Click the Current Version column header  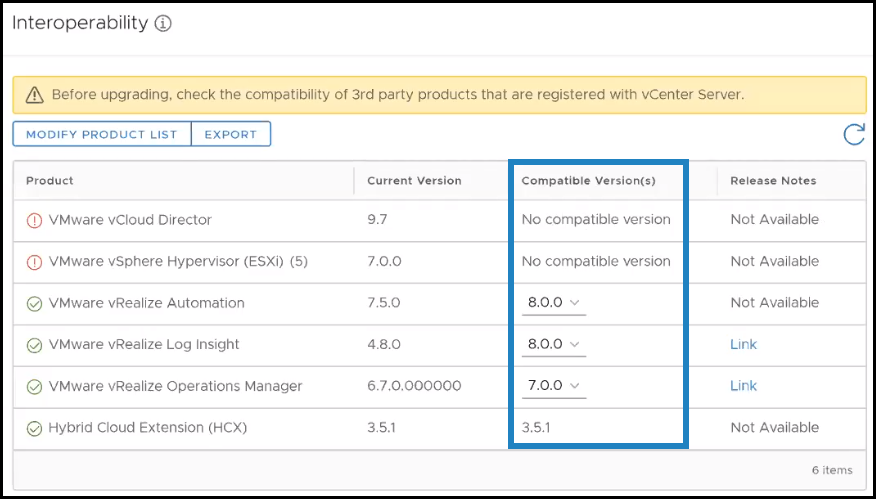pyautogui.click(x=414, y=180)
